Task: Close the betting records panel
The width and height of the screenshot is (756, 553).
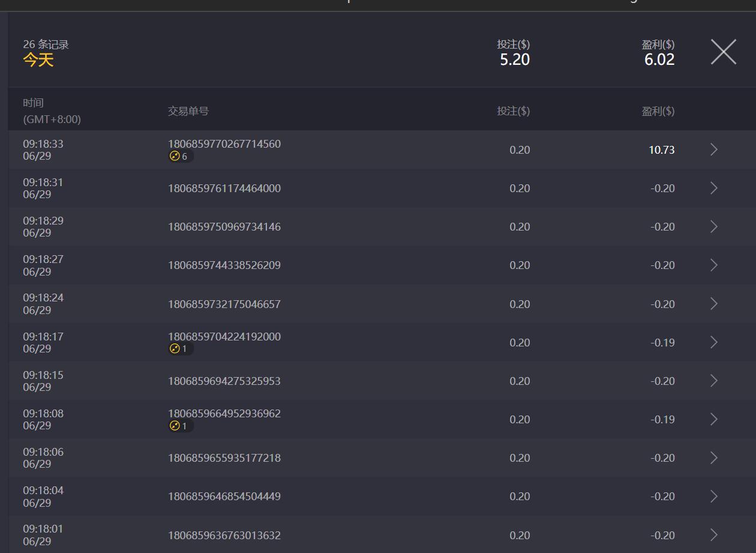Action: (723, 52)
